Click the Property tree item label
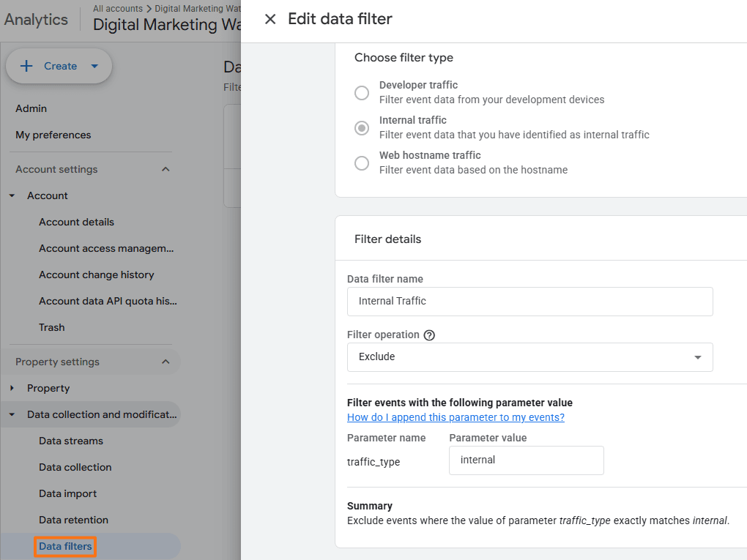This screenshot has width=747, height=560. tap(48, 388)
